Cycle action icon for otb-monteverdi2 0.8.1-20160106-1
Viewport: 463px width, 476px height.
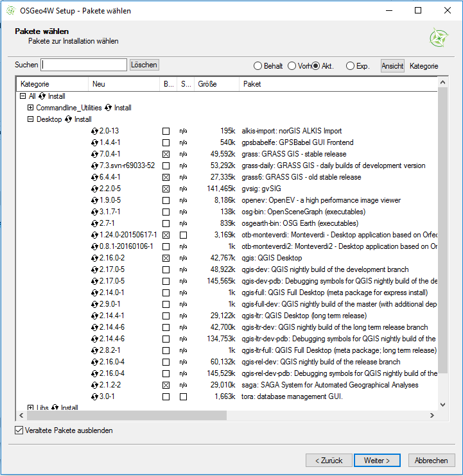(x=94, y=246)
